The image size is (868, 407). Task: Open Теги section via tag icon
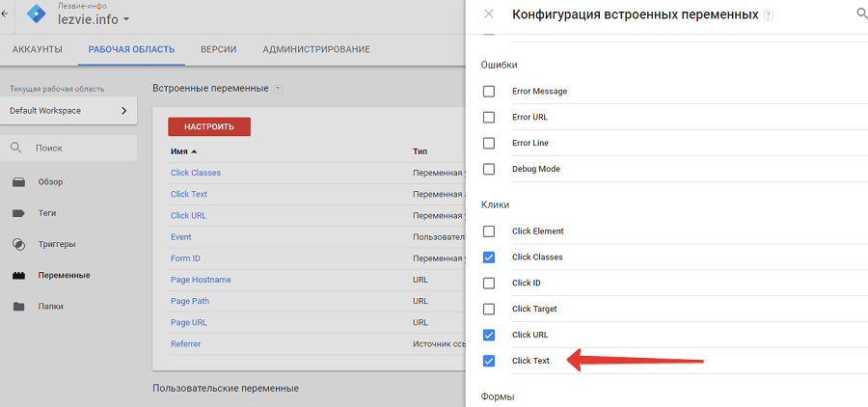click(x=18, y=213)
